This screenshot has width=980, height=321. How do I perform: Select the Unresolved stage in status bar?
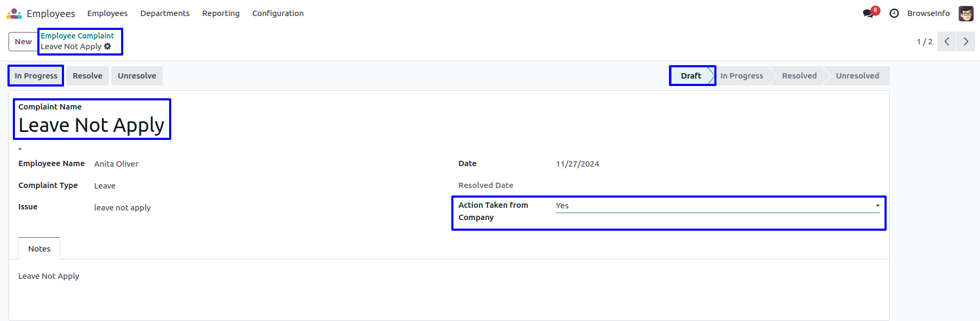[x=857, y=76]
